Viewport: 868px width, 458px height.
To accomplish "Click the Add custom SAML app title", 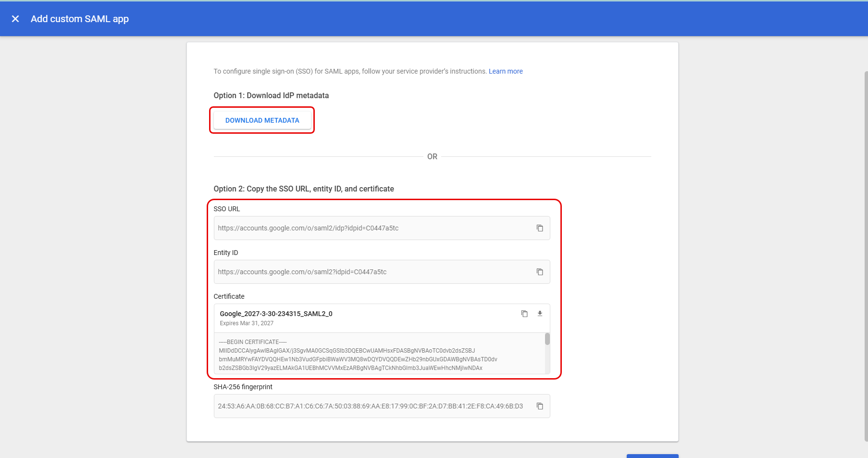I will point(80,19).
